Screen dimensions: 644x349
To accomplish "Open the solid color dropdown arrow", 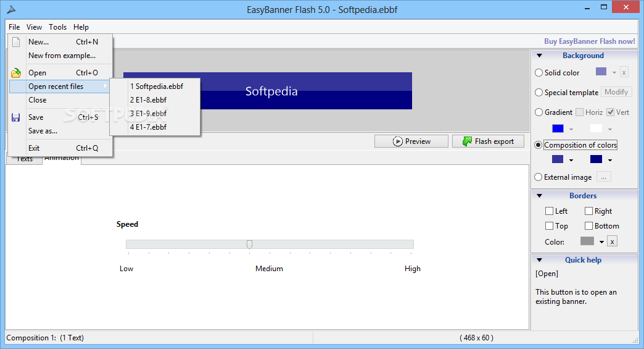I will pos(614,73).
